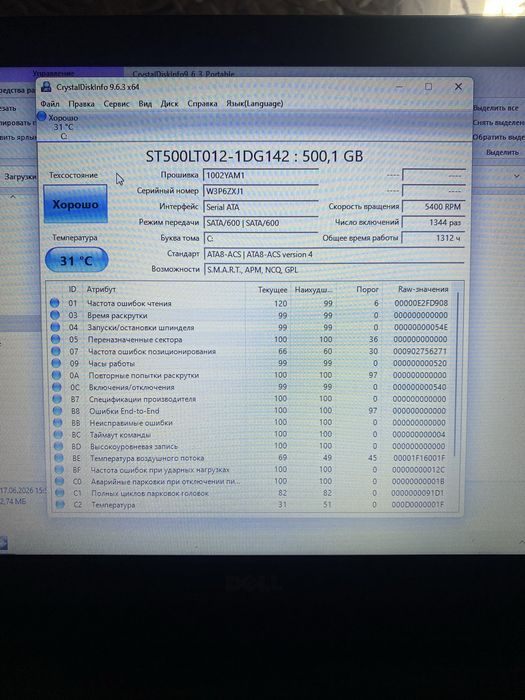Open the Вид menu

(145, 104)
